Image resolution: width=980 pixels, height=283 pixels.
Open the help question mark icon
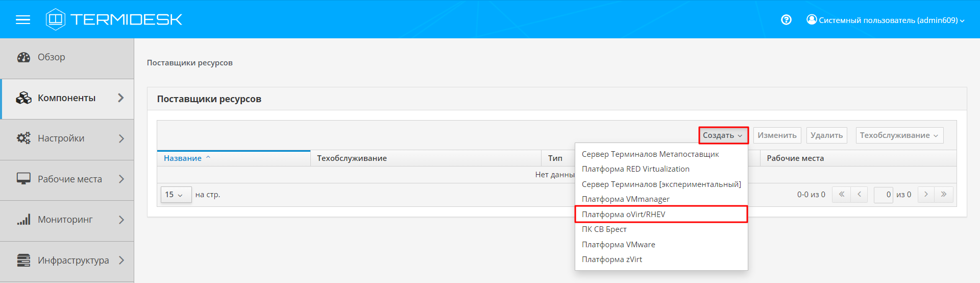pos(786,20)
